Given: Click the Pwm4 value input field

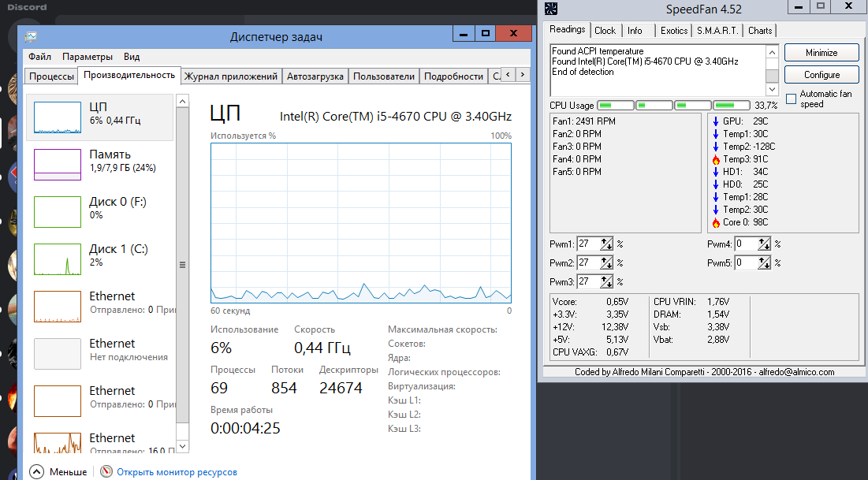Looking at the screenshot, I should [747, 244].
